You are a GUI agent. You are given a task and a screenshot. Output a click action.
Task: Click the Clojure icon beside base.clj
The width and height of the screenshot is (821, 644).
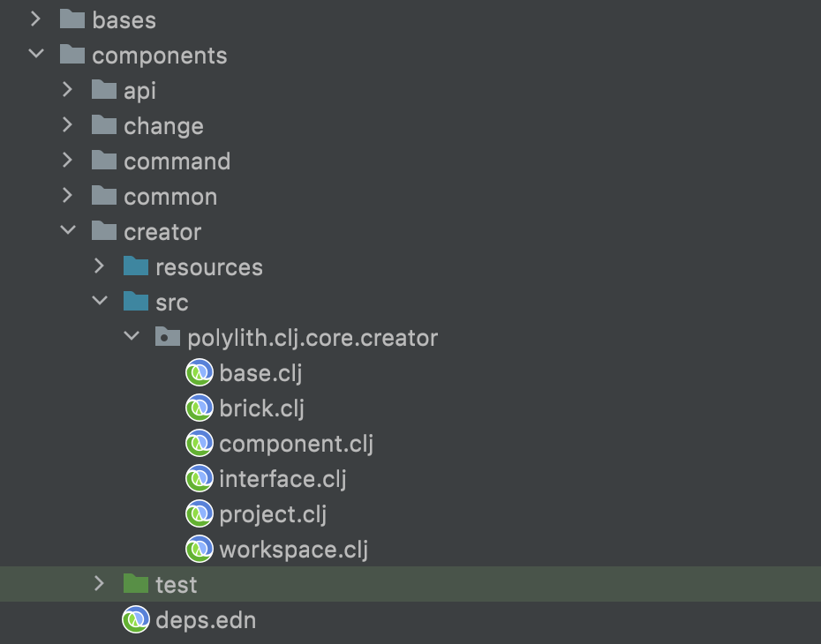point(200,373)
